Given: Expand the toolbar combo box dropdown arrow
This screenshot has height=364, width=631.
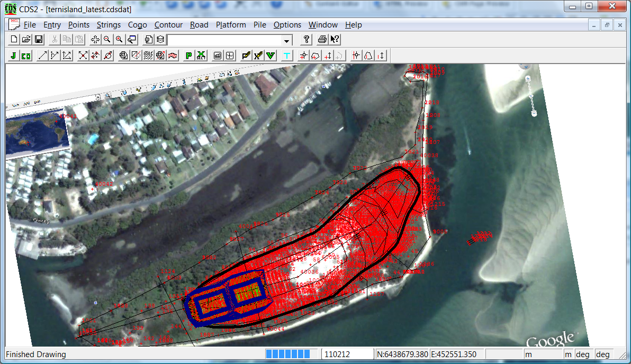Looking at the screenshot, I should tap(287, 40).
